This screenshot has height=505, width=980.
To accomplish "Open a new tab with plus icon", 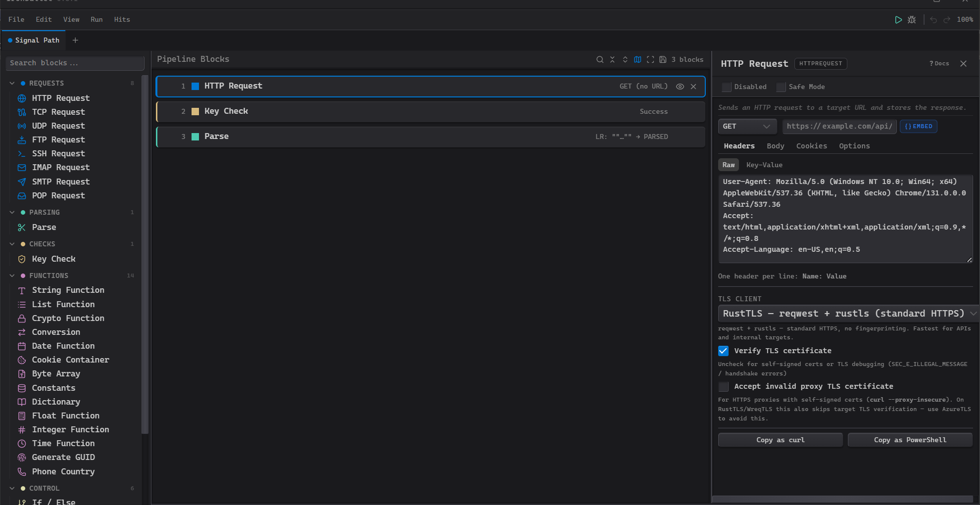I will click(x=75, y=40).
